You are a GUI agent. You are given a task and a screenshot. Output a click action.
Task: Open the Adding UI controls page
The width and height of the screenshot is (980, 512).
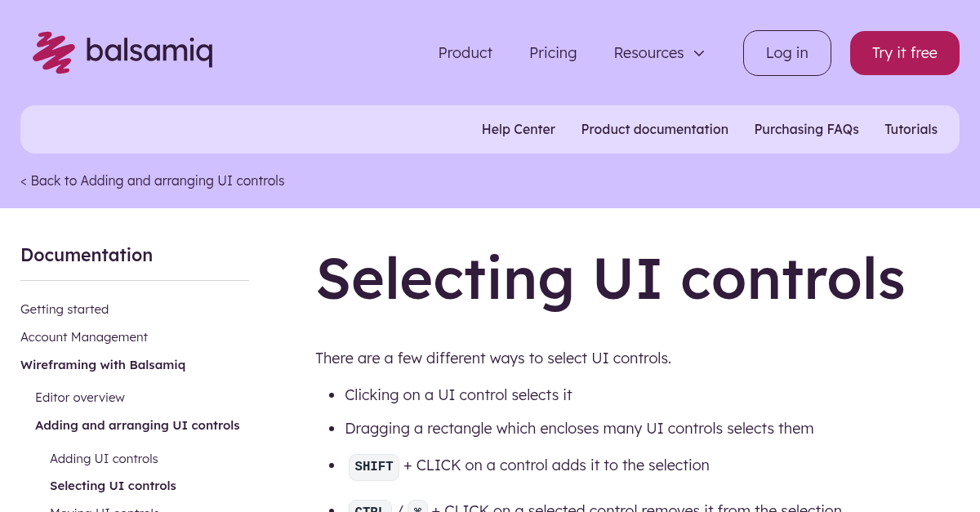click(104, 458)
